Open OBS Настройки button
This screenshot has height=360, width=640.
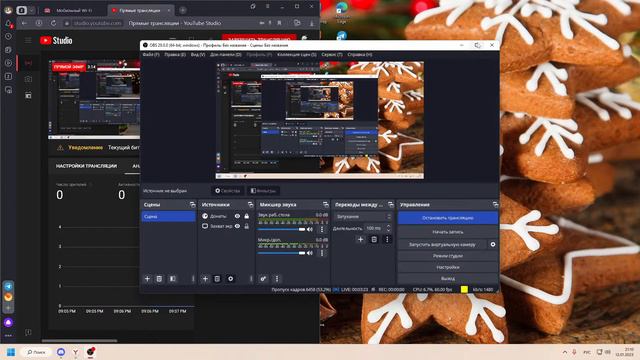(x=448, y=267)
